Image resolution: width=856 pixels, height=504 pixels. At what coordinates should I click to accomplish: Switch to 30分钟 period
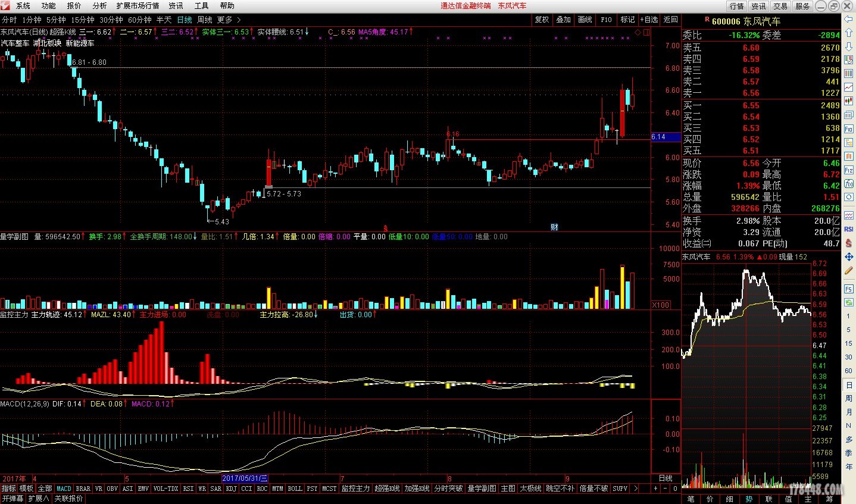111,20
